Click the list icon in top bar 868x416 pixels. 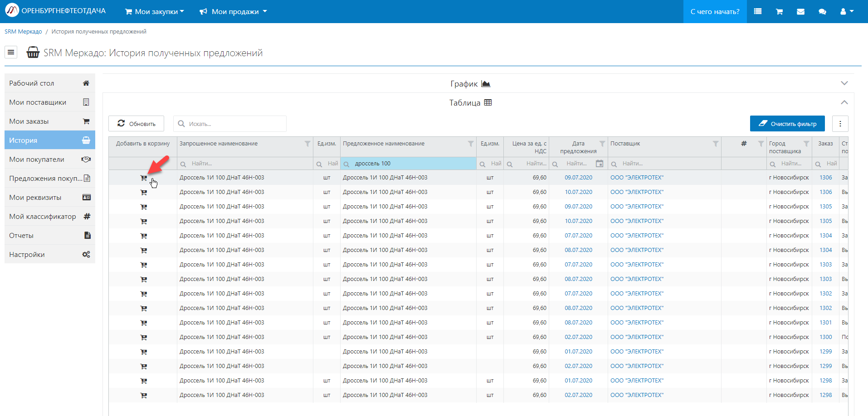[x=757, y=12]
